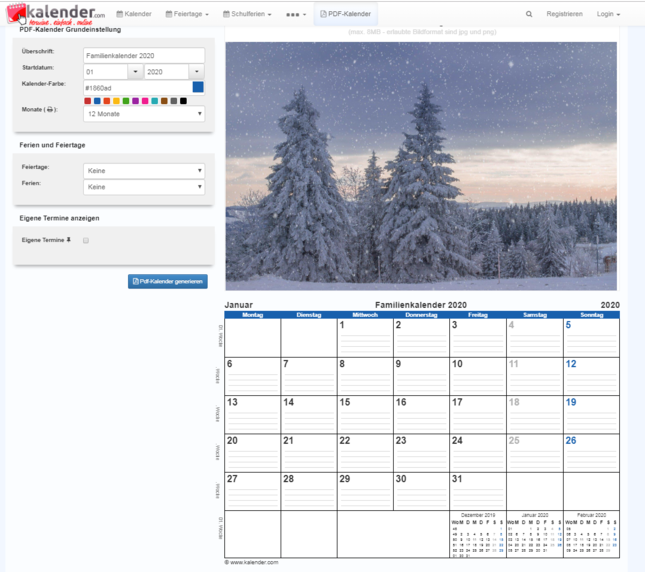
Task: Open the Ferien selection dropdown
Action: [144, 187]
